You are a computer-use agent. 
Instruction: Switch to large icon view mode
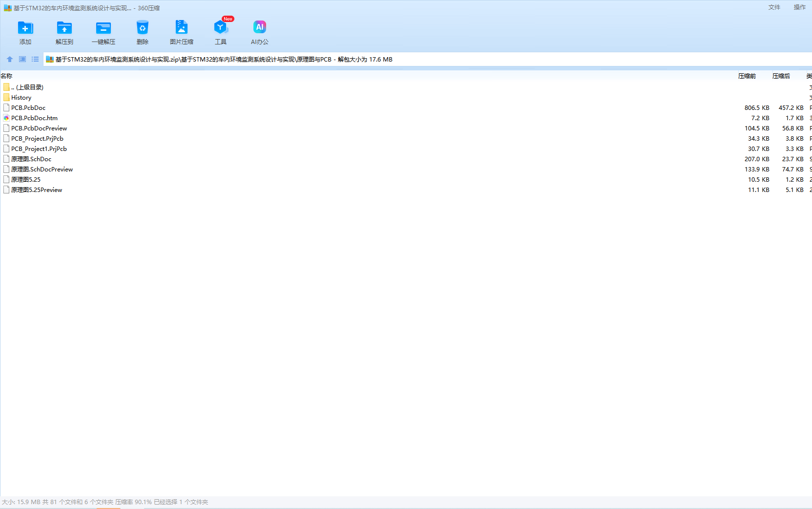pos(22,59)
